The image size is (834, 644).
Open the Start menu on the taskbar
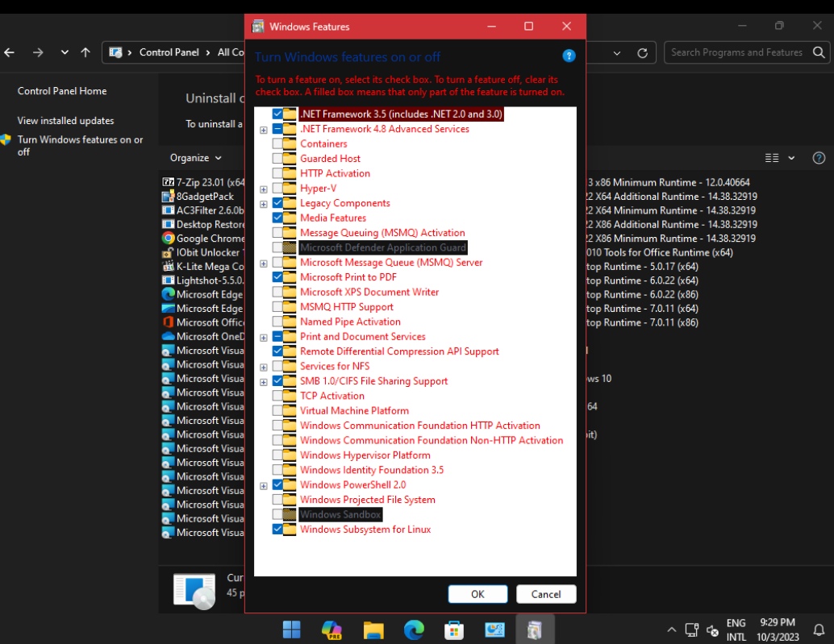click(x=291, y=629)
